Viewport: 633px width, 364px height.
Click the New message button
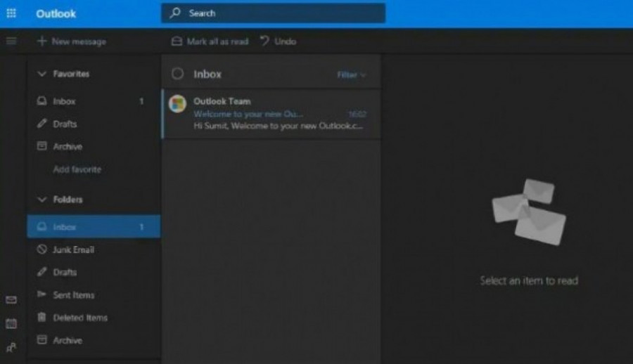(x=71, y=41)
